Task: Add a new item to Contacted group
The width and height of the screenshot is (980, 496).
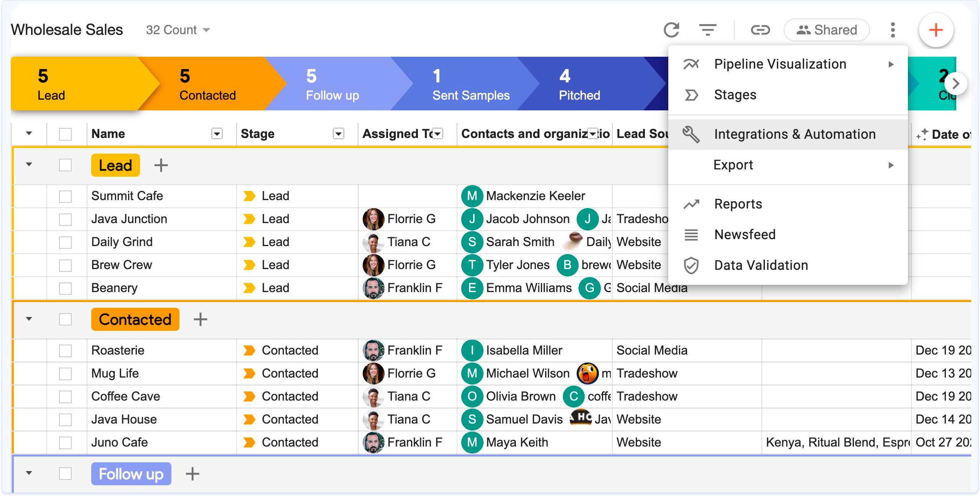Action: click(200, 319)
